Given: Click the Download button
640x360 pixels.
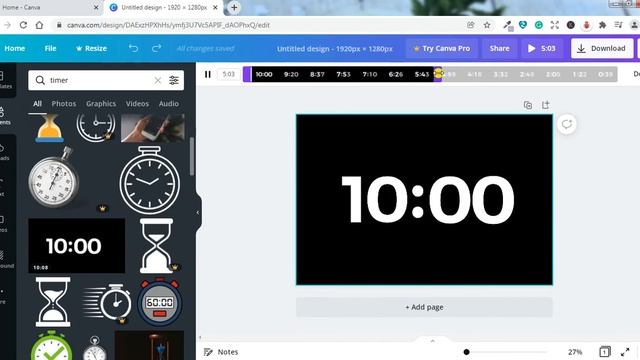Looking at the screenshot, I should [x=602, y=48].
